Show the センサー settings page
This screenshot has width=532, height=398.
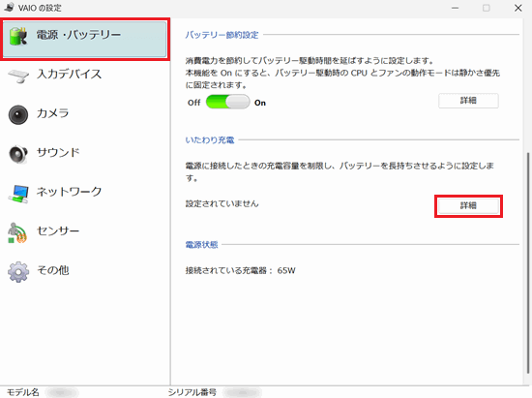tap(58, 230)
